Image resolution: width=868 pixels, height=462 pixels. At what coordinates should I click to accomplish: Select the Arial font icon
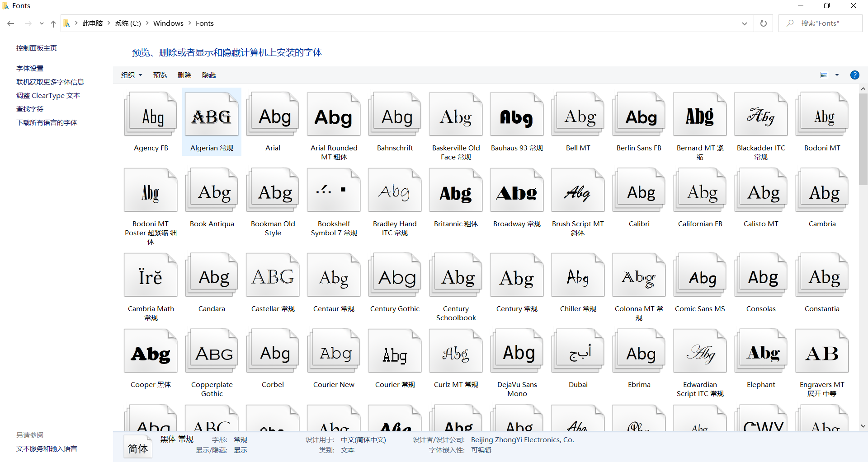pyautogui.click(x=273, y=114)
